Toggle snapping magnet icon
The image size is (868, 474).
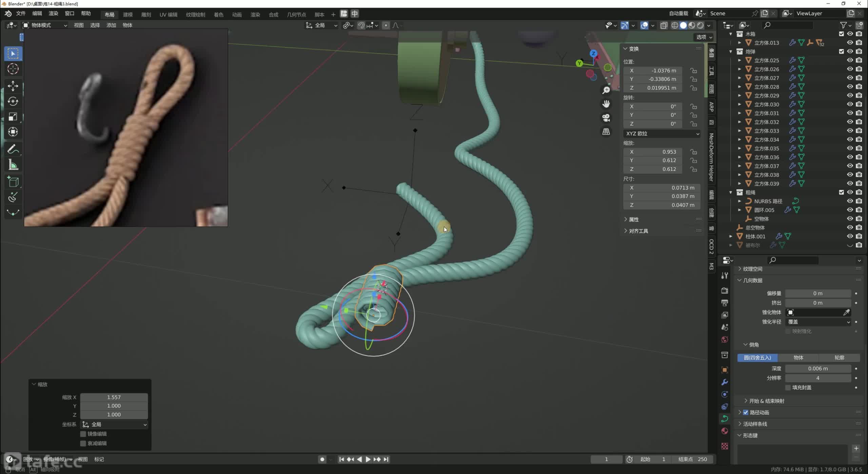[361, 25]
